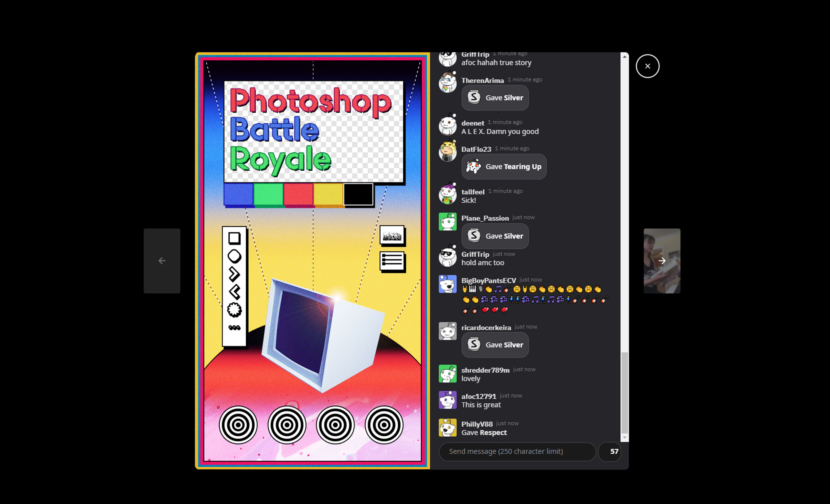Open next stream thumbnail with right arrow
The width and height of the screenshot is (830, 504).
[x=662, y=261]
